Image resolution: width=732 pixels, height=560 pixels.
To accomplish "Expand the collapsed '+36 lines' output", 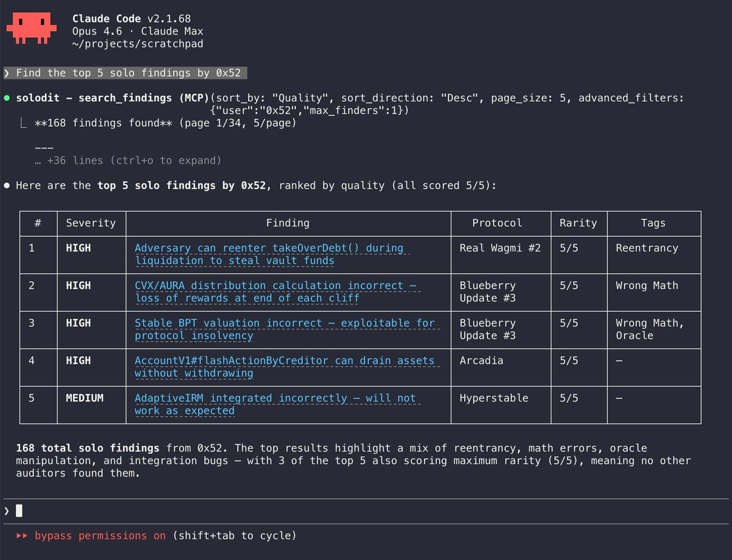I will pos(128,160).
